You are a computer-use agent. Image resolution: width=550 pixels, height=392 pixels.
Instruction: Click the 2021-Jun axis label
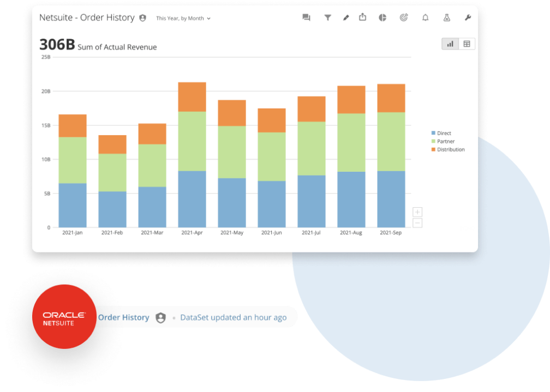[272, 232]
